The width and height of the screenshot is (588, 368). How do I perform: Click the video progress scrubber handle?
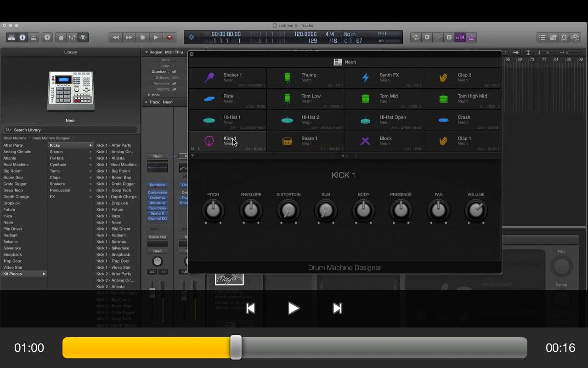[x=236, y=347]
